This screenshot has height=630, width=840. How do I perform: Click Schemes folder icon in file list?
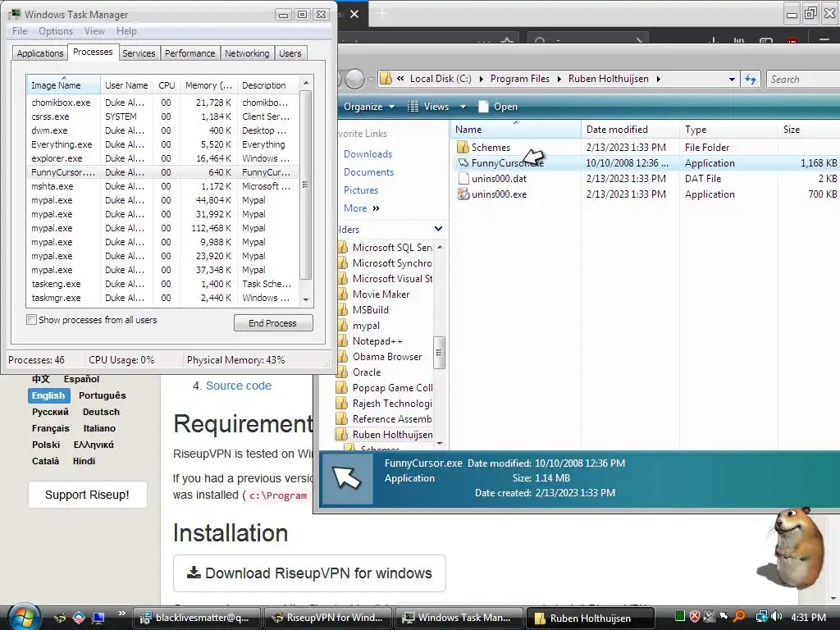pos(463,147)
